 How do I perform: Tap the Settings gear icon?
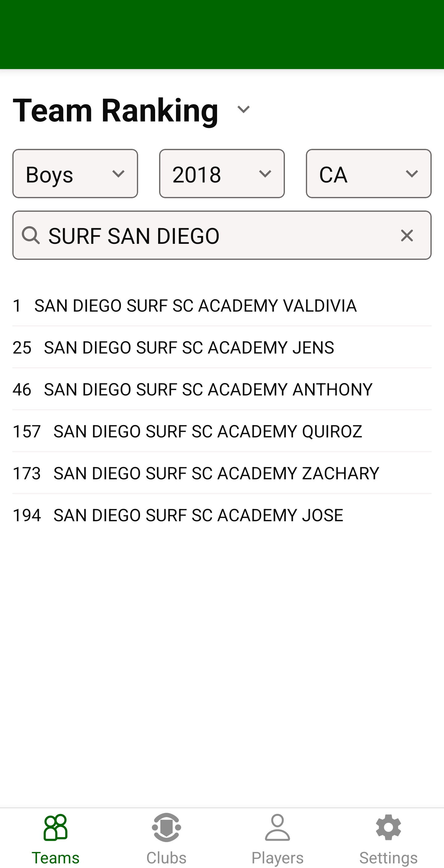tap(388, 828)
